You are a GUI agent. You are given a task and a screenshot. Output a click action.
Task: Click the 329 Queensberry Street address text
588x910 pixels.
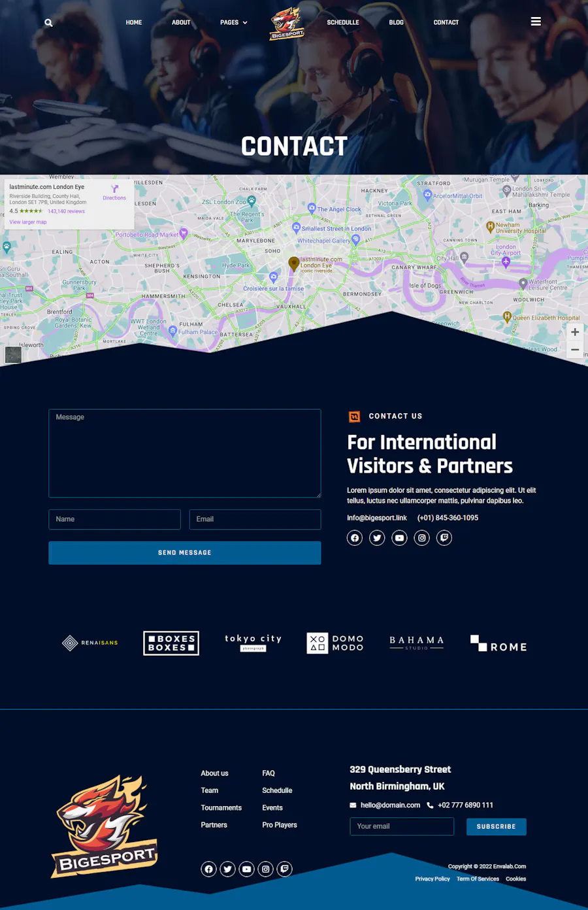click(x=400, y=769)
